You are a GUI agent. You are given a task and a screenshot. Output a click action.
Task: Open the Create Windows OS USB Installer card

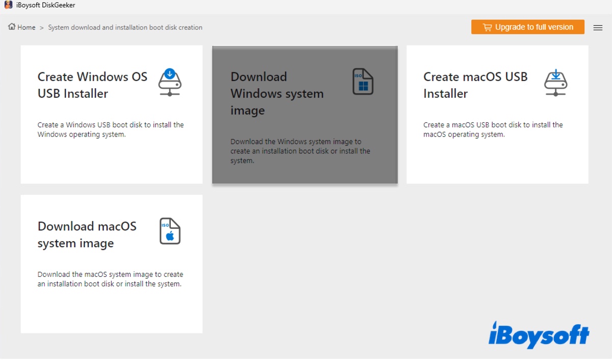coord(111,114)
